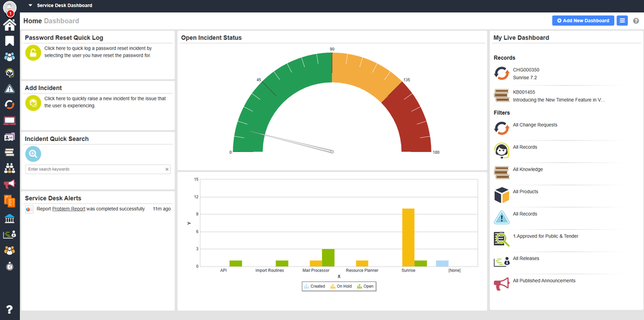Open the dashboard options hamburger menu
Screen dimensions: 644x320
coord(622,21)
